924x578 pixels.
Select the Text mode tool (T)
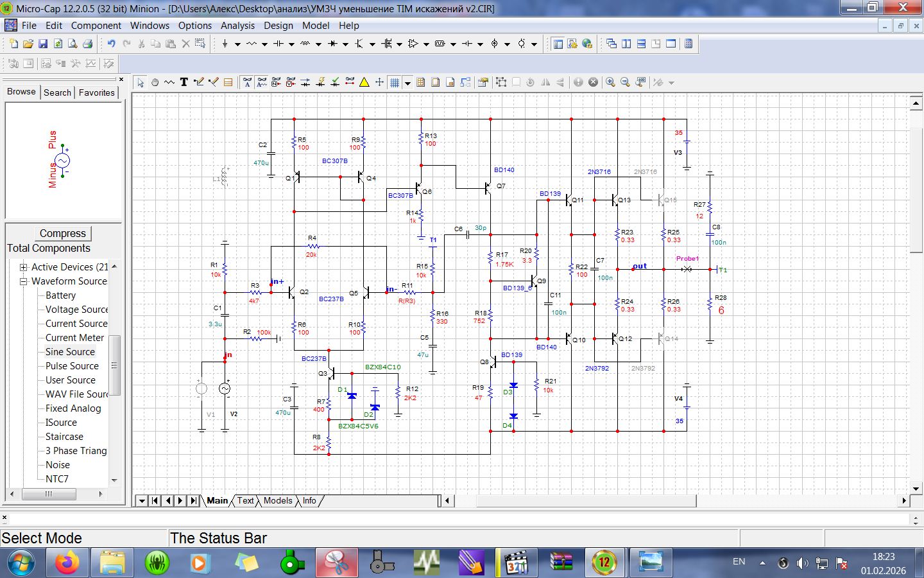point(184,82)
